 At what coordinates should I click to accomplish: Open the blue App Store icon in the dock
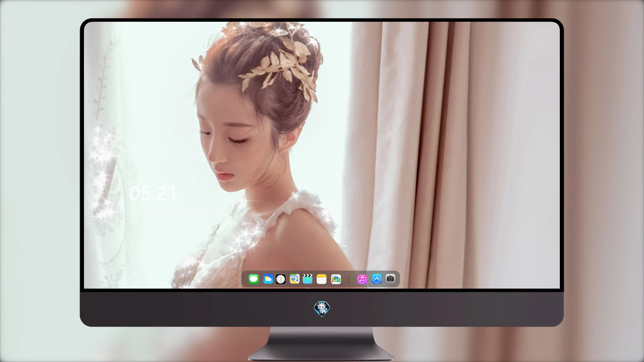pyautogui.click(x=377, y=279)
